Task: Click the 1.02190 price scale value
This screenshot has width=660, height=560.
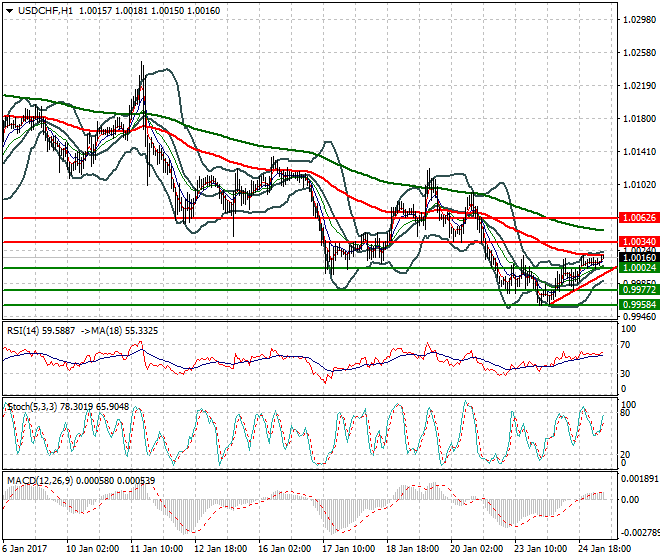Action: (639, 85)
